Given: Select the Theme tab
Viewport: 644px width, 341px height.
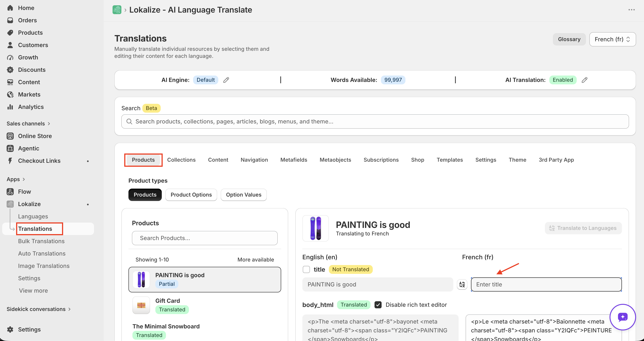Looking at the screenshot, I should click(518, 160).
